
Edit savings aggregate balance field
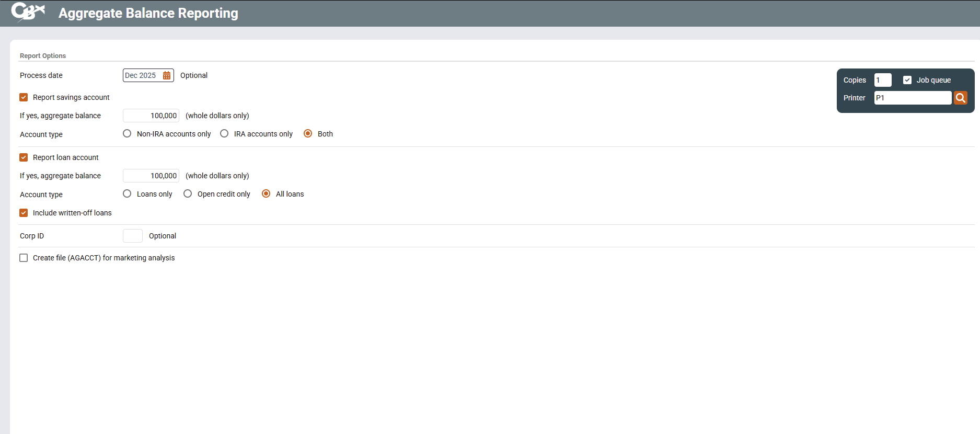(x=151, y=116)
